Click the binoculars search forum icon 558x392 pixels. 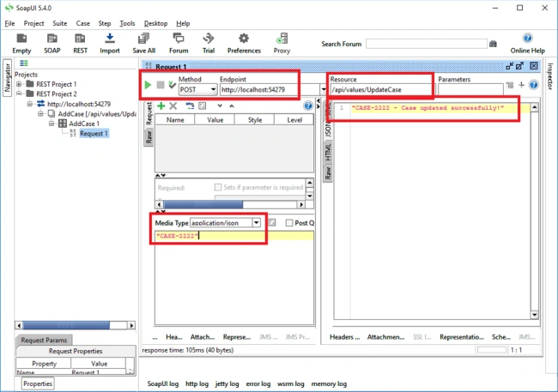click(493, 44)
